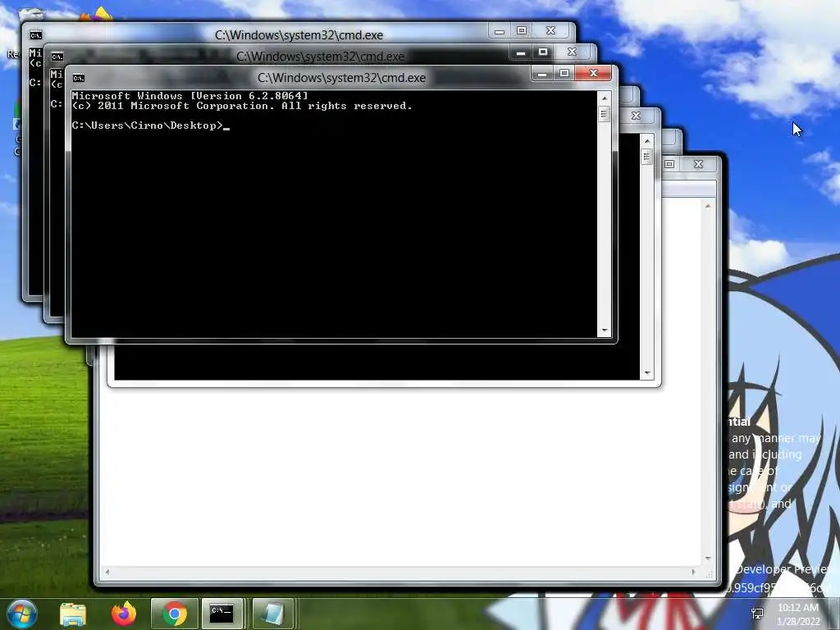The height and width of the screenshot is (630, 840).
Task: Click the white window's vertical scroll-up arrow
Action: click(708, 206)
